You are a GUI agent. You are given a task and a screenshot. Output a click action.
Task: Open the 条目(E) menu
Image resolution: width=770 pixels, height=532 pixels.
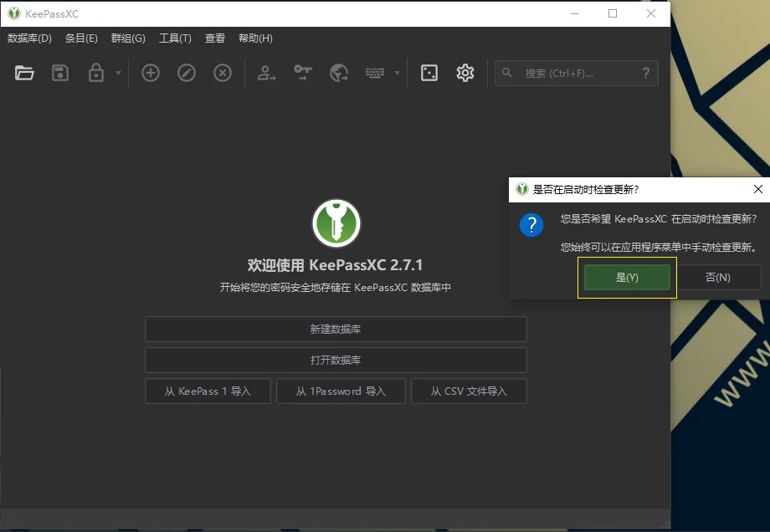(x=81, y=38)
